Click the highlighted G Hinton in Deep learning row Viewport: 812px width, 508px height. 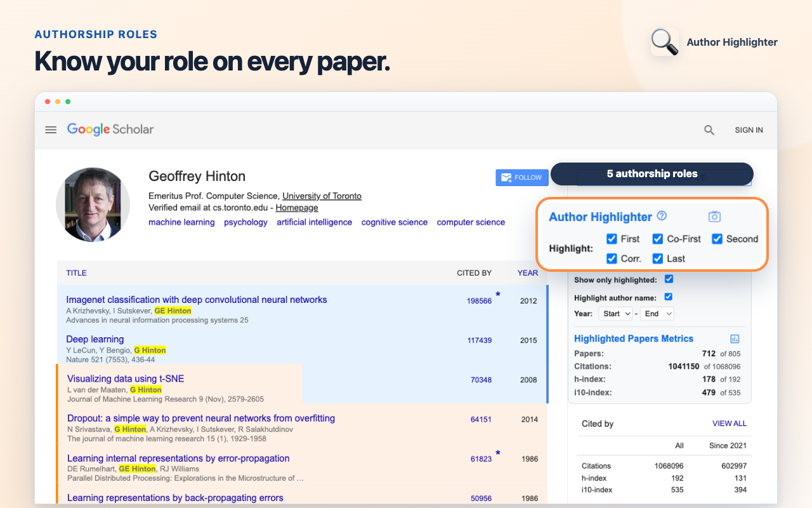(x=150, y=350)
